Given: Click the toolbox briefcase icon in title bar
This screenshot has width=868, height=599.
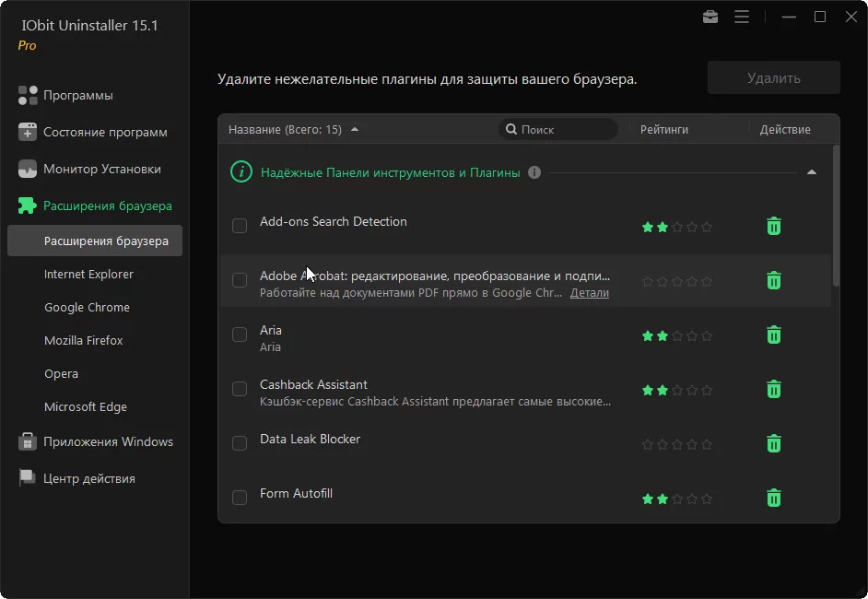Looking at the screenshot, I should click(x=710, y=17).
